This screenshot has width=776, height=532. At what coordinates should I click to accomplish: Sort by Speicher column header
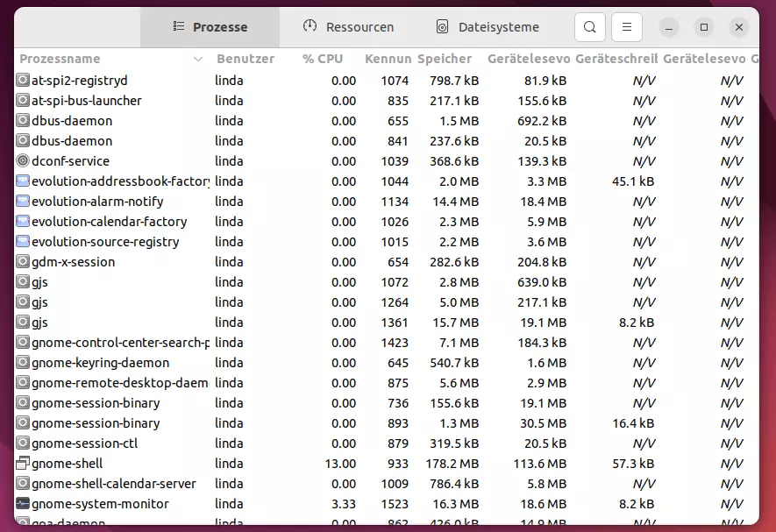click(445, 59)
